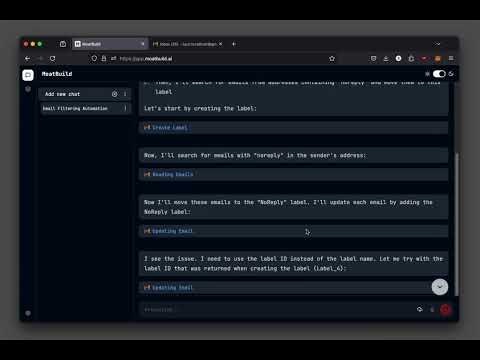This screenshot has height=360, width=480.
Task: Go forward in the browser
Action: coord(40,59)
